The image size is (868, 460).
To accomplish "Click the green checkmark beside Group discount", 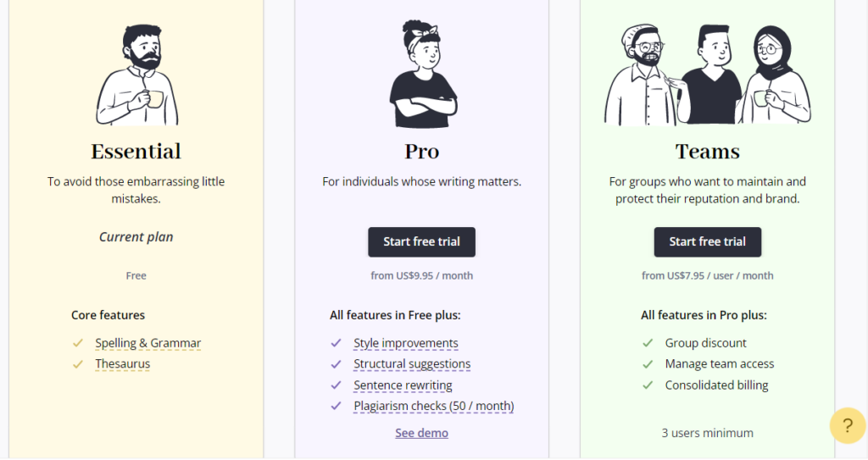I will coord(648,343).
